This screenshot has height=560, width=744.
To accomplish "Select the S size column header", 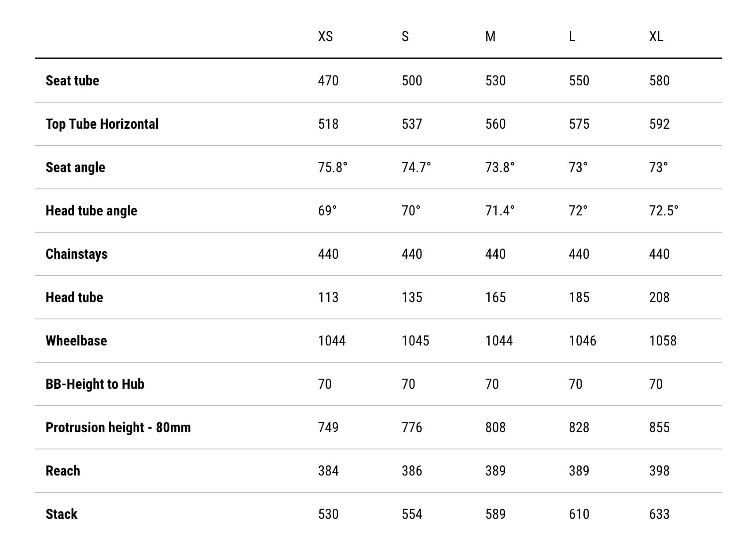I will (405, 36).
